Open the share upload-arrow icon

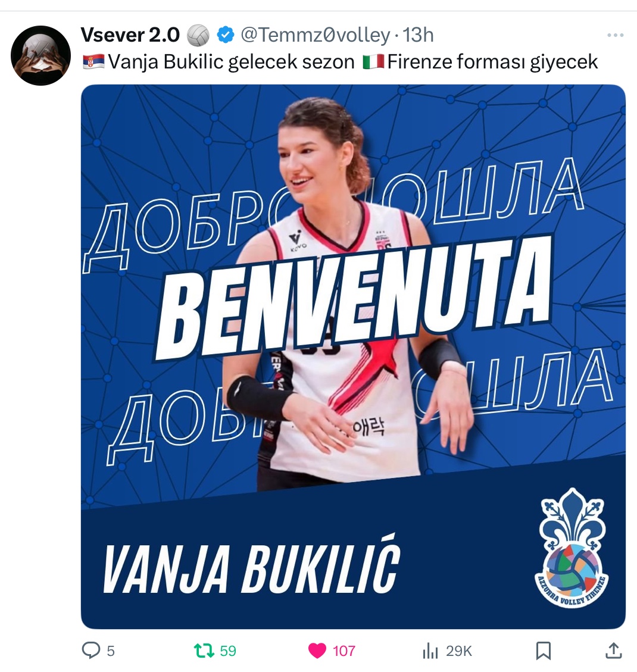(613, 650)
